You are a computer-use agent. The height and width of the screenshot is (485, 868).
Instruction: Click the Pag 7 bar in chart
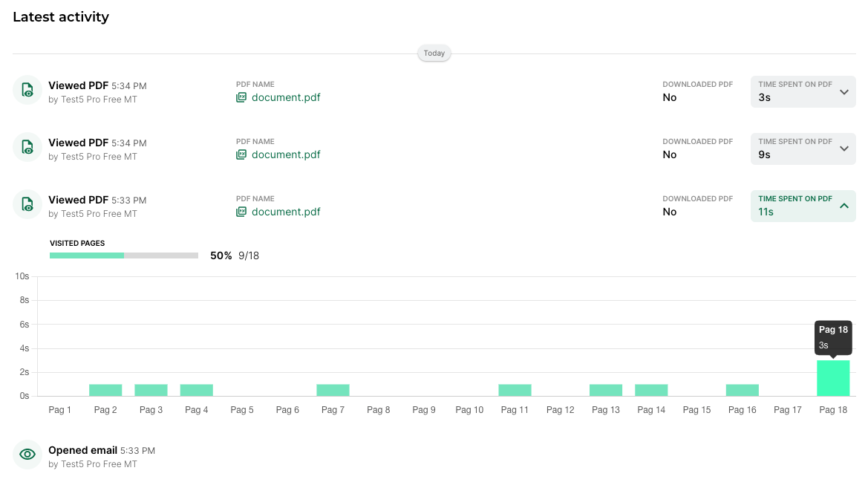click(333, 390)
